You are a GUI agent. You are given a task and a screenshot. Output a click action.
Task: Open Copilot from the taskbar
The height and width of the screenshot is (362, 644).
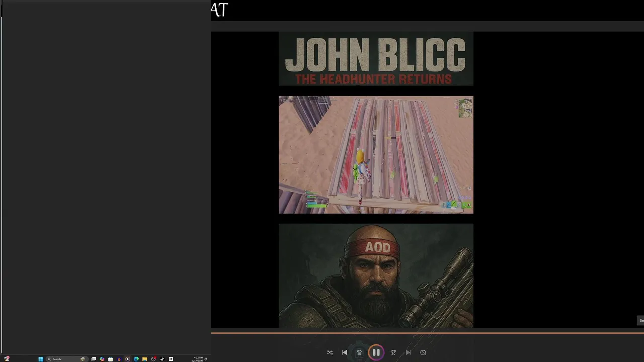point(102,359)
